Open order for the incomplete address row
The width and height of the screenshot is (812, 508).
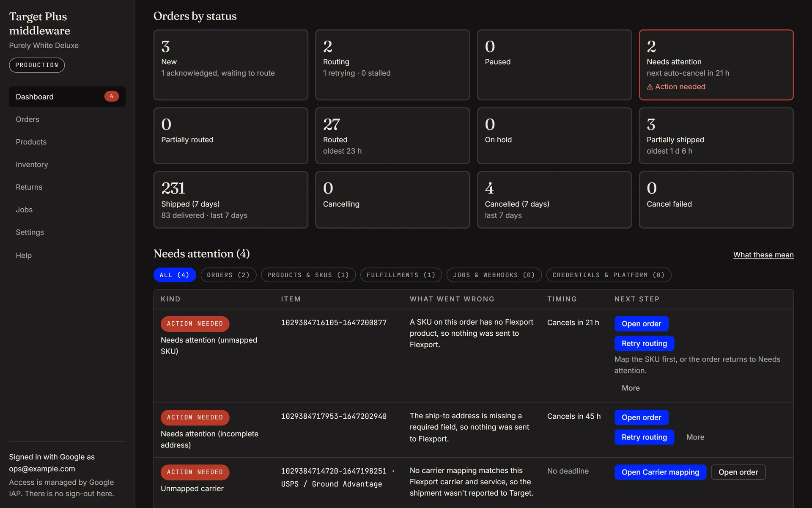[642, 417]
